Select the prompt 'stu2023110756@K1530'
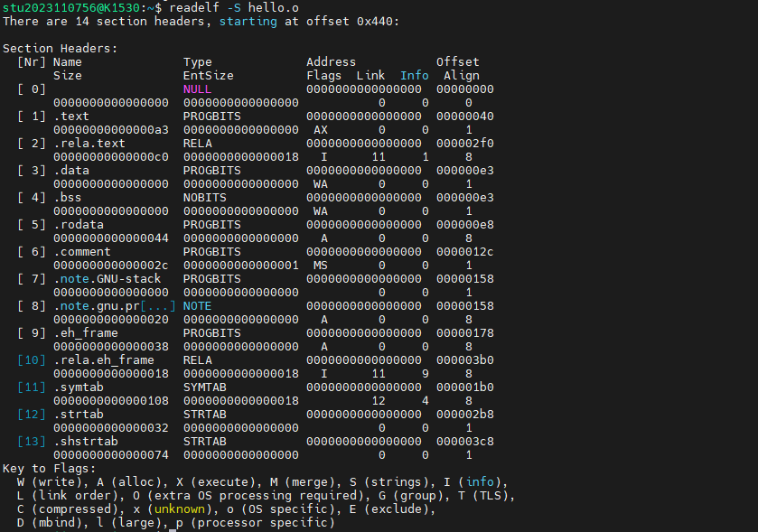Screen dimensions: 758x532 click(71, 8)
